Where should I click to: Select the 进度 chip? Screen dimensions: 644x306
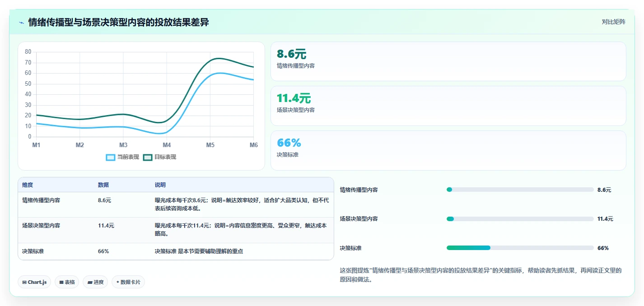[x=95, y=282]
